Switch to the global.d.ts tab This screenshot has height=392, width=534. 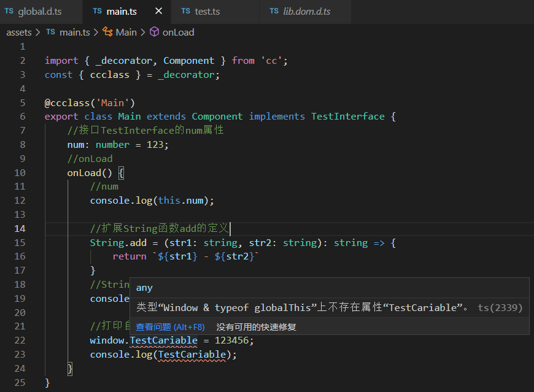[40, 12]
